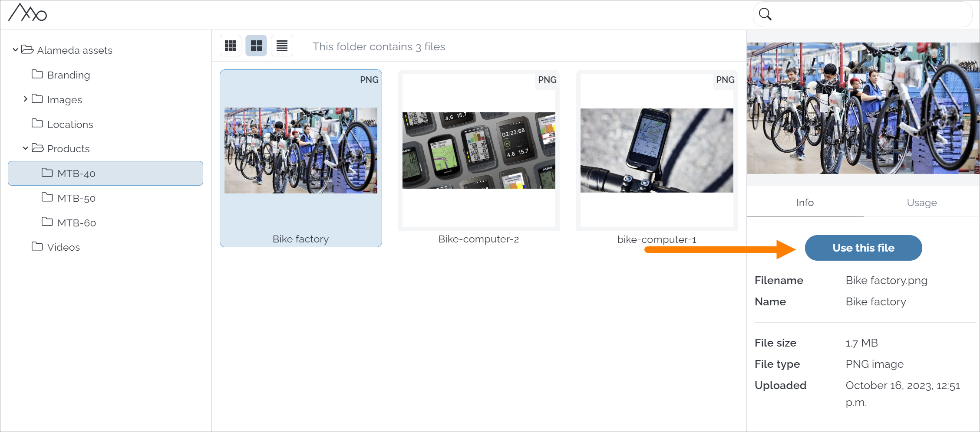Image resolution: width=980 pixels, height=432 pixels.
Task: Open the Branding folder label
Action: [69, 75]
